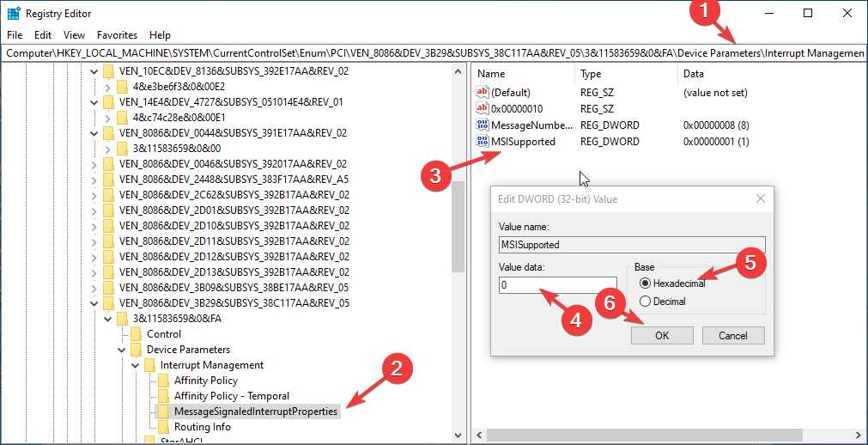This screenshot has height=445, width=868.
Task: Open the Edit menu
Action: (43, 35)
